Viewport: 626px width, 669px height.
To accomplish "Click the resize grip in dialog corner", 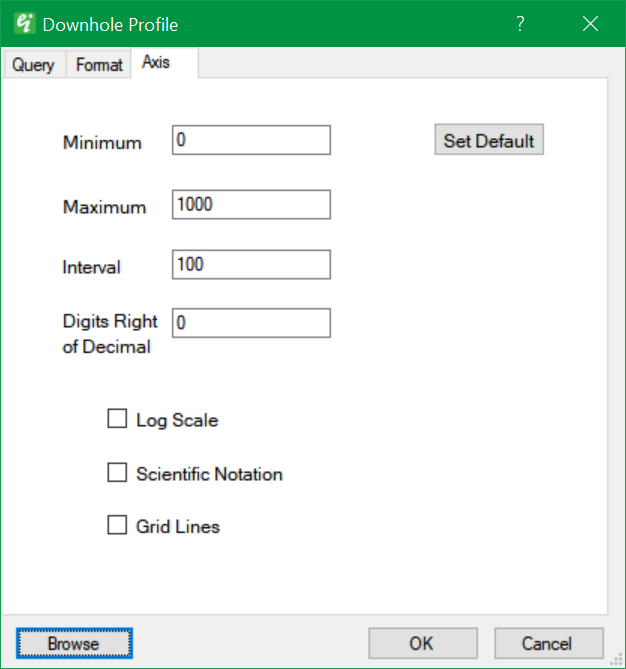I will point(617,660).
